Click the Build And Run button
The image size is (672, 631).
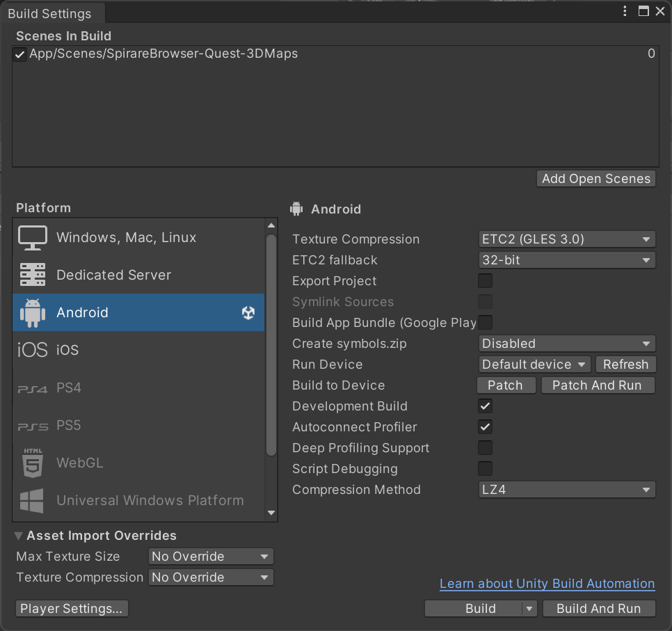pyautogui.click(x=599, y=609)
